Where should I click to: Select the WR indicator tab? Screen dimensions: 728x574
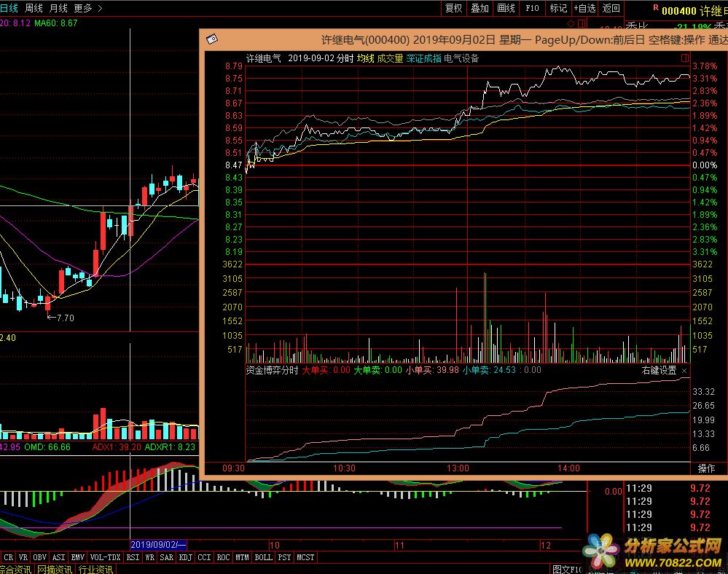point(149,557)
